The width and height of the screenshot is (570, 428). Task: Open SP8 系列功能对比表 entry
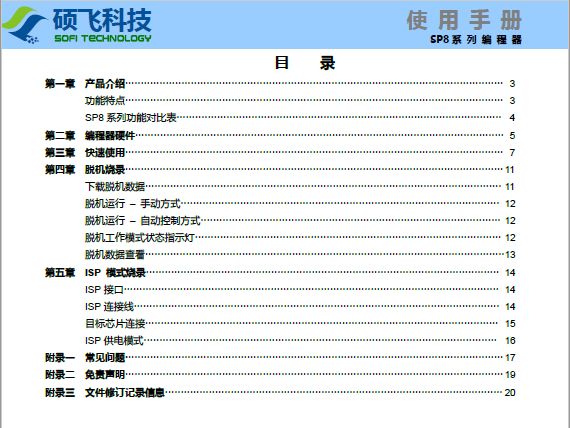click(300, 117)
